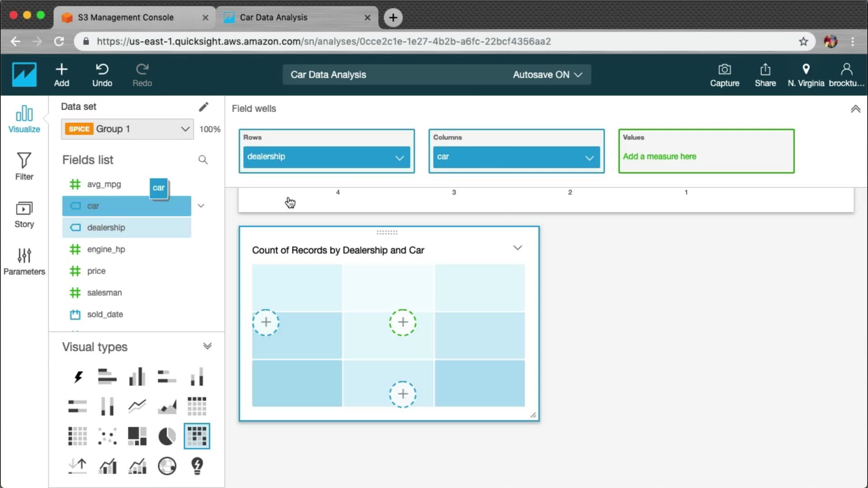
Task: Expand the dealership Rows field menu
Action: [x=399, y=158]
